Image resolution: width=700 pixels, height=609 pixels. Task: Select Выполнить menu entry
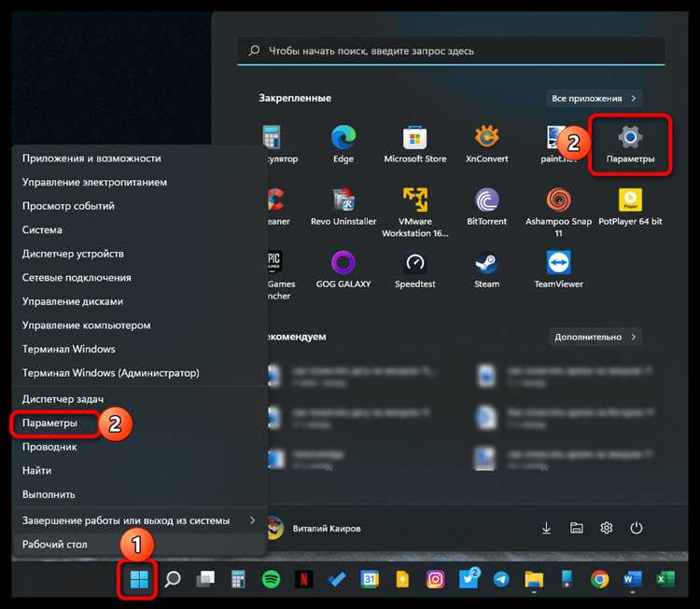139,494
